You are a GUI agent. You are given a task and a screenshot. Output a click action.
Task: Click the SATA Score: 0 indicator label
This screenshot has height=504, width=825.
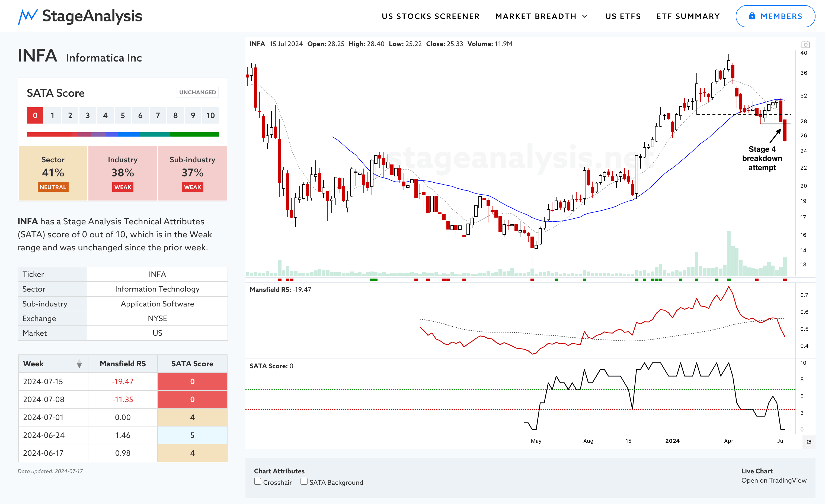click(271, 366)
